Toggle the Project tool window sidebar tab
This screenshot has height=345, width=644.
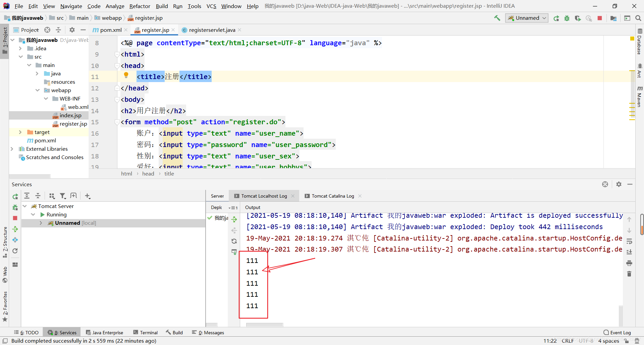[x=5, y=41]
